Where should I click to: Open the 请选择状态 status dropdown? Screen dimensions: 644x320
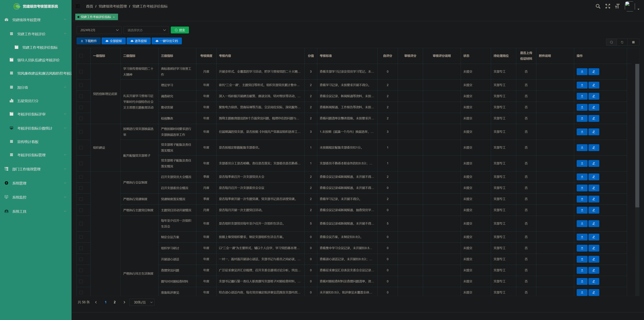pyautogui.click(x=146, y=30)
